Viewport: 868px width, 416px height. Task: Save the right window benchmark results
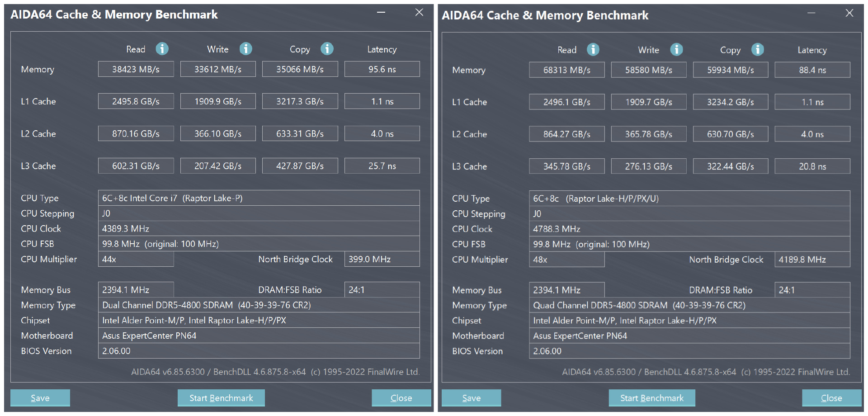[x=471, y=398]
